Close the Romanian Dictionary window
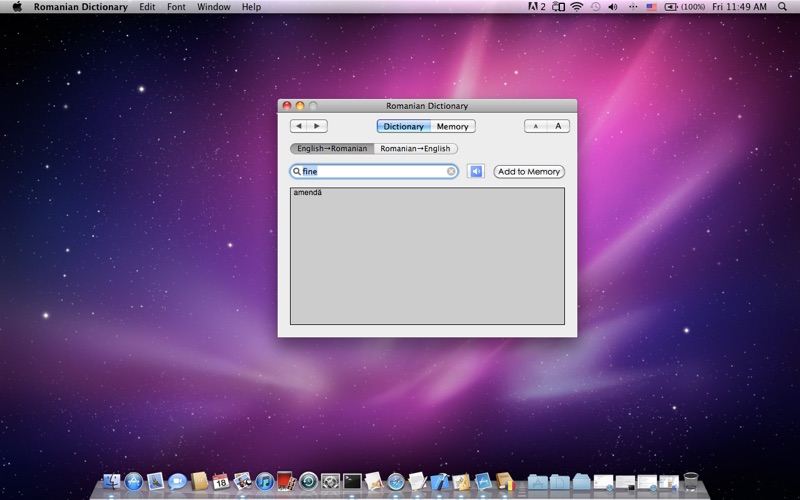 pyautogui.click(x=287, y=106)
